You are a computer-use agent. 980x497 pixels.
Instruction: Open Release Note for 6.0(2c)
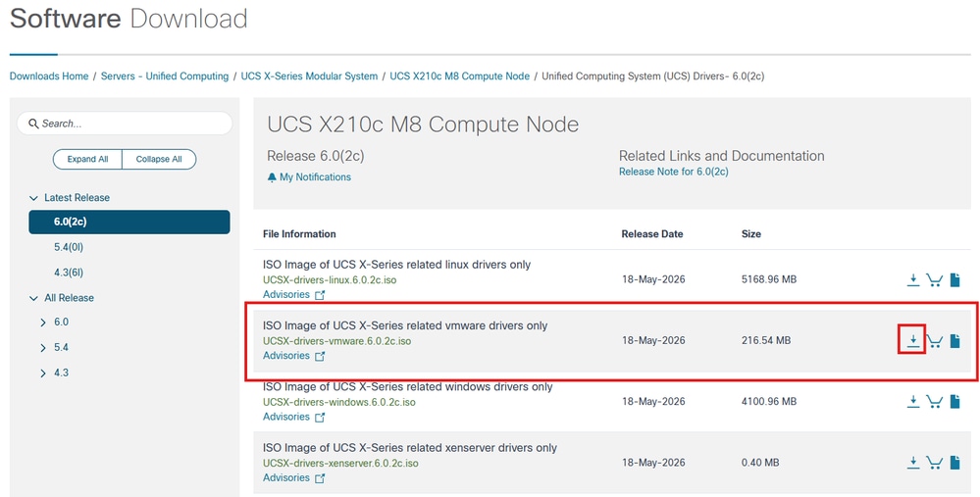[x=674, y=172]
